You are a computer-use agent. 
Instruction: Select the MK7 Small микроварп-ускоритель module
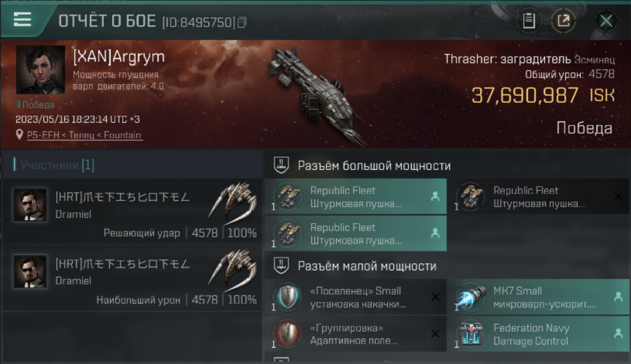(x=538, y=297)
